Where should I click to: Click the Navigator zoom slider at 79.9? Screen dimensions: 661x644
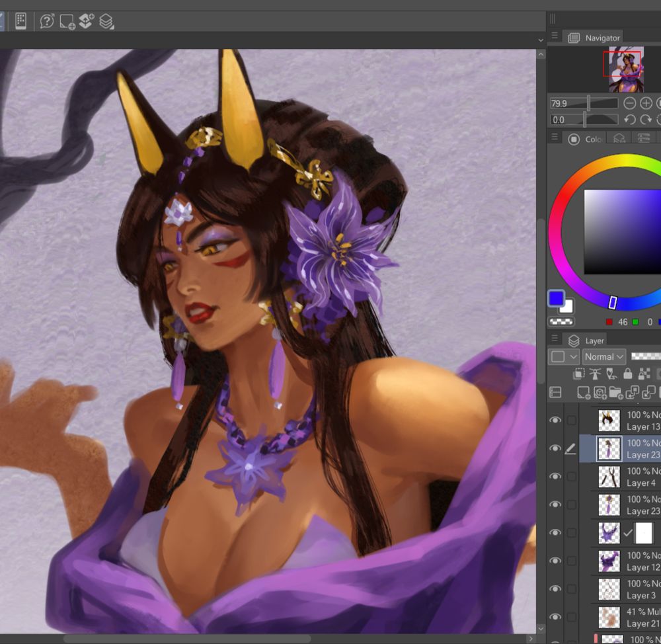click(x=584, y=103)
